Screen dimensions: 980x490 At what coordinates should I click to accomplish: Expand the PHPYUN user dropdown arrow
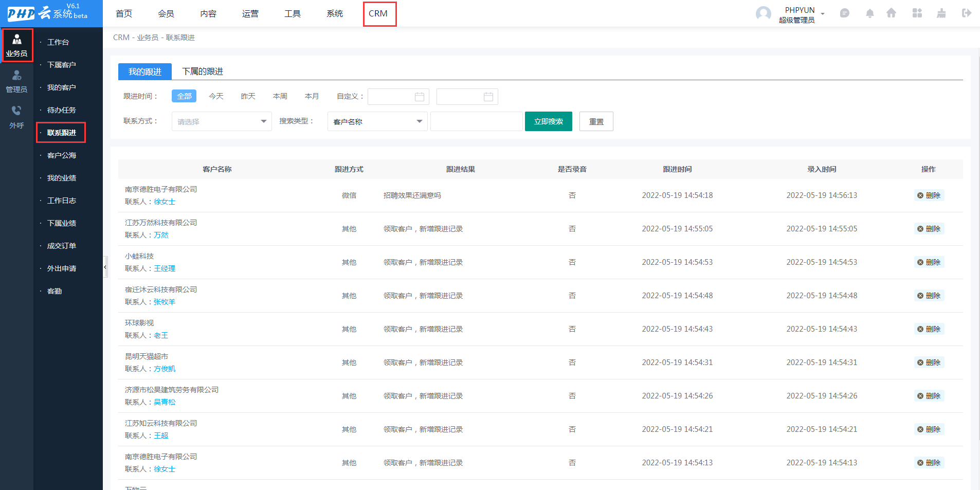pos(823,14)
